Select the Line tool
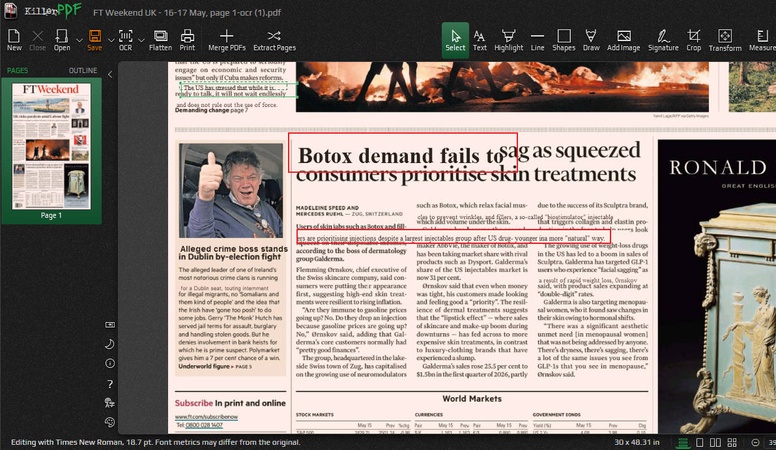This screenshot has width=776, height=450. click(x=537, y=40)
